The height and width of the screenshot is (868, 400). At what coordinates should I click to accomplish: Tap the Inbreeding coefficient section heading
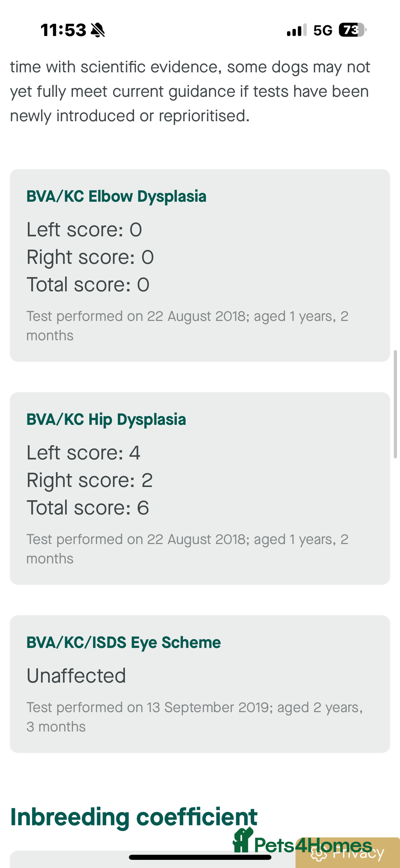(x=134, y=817)
